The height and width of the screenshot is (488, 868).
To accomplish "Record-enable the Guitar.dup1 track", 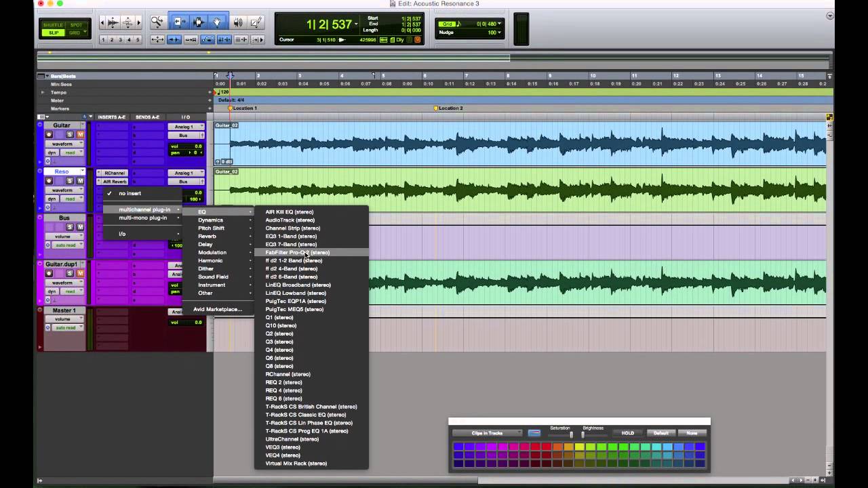I will click(49, 273).
